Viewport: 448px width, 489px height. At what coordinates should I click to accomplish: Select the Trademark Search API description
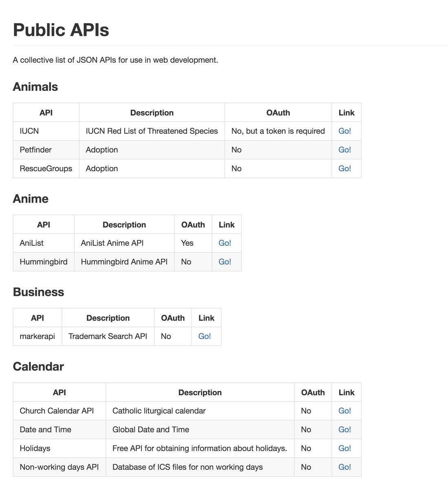pos(108,337)
